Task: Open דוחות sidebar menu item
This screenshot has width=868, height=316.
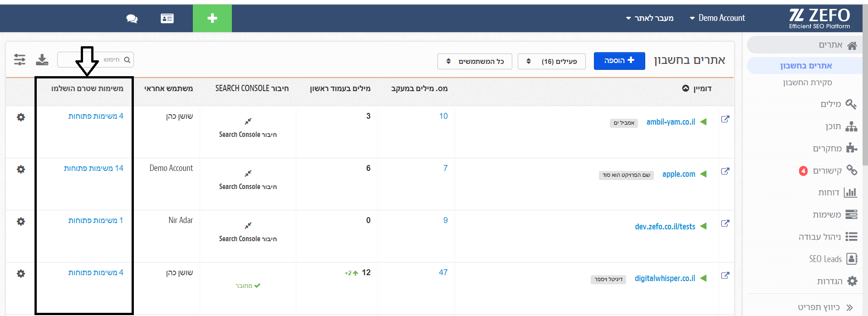Action: (x=838, y=193)
